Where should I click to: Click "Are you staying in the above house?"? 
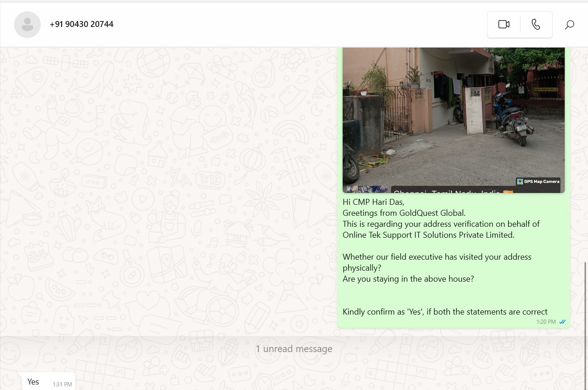point(408,278)
